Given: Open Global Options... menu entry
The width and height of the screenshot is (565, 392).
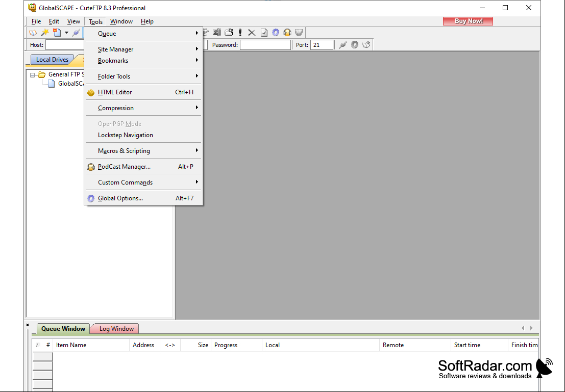Looking at the screenshot, I should click(x=143, y=198).
